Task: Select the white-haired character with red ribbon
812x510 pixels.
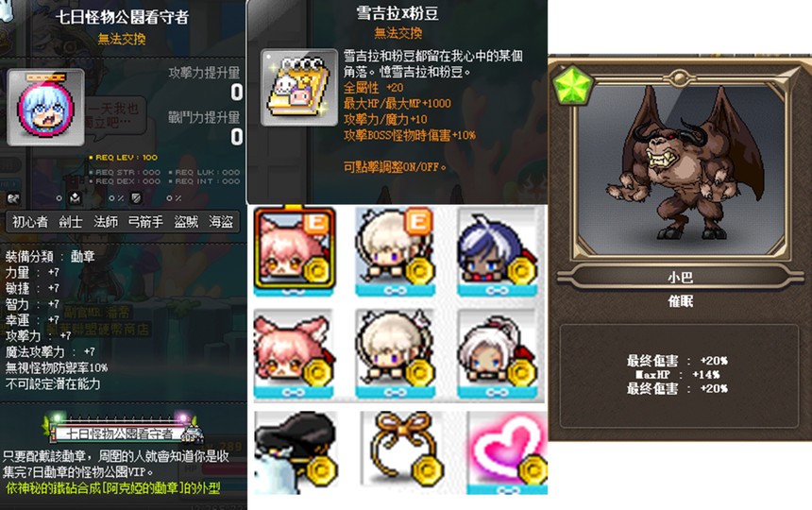Action: 498,354
